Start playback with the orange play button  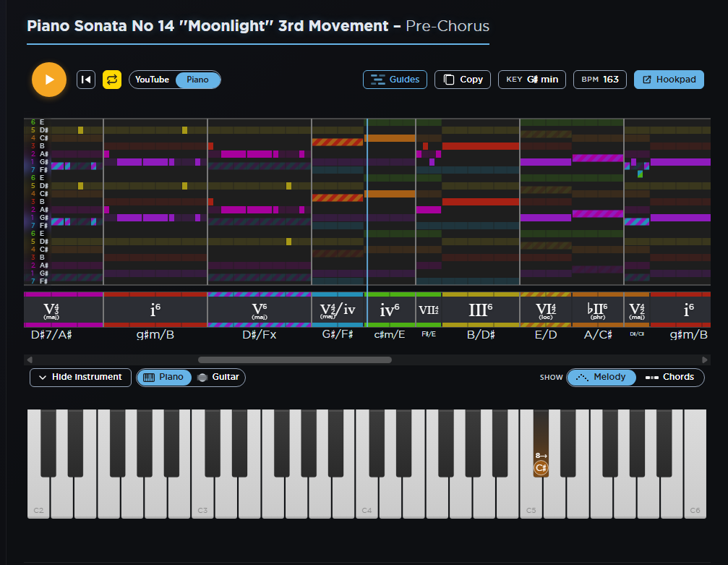pyautogui.click(x=49, y=80)
